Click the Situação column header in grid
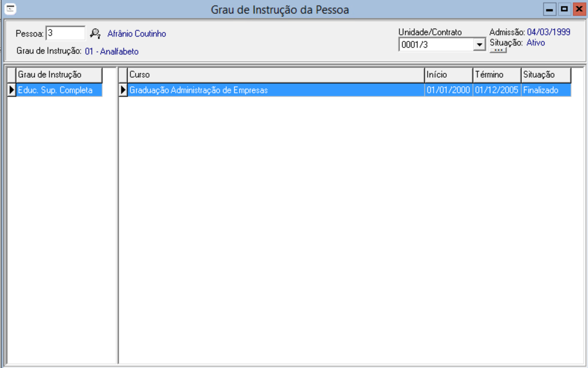Screen dimensions: 588x368 tap(545, 75)
